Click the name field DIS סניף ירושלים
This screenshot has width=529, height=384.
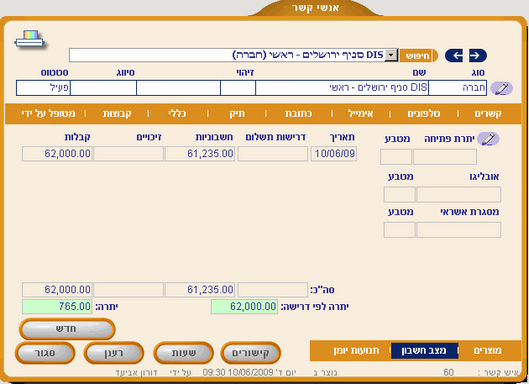(x=342, y=88)
